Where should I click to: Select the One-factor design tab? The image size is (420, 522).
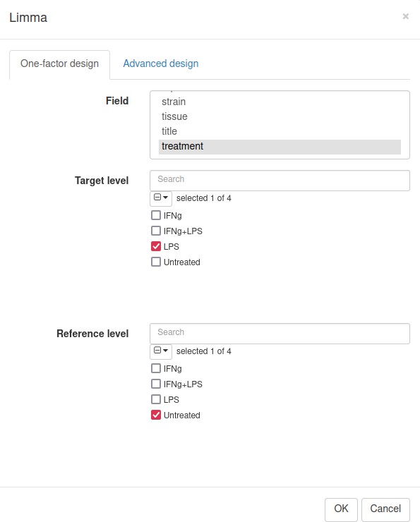[x=59, y=63]
